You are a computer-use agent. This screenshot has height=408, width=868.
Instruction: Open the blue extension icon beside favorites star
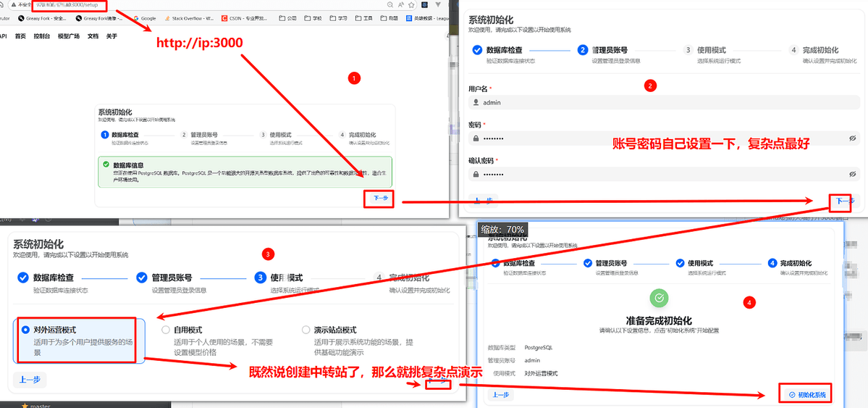click(425, 4)
